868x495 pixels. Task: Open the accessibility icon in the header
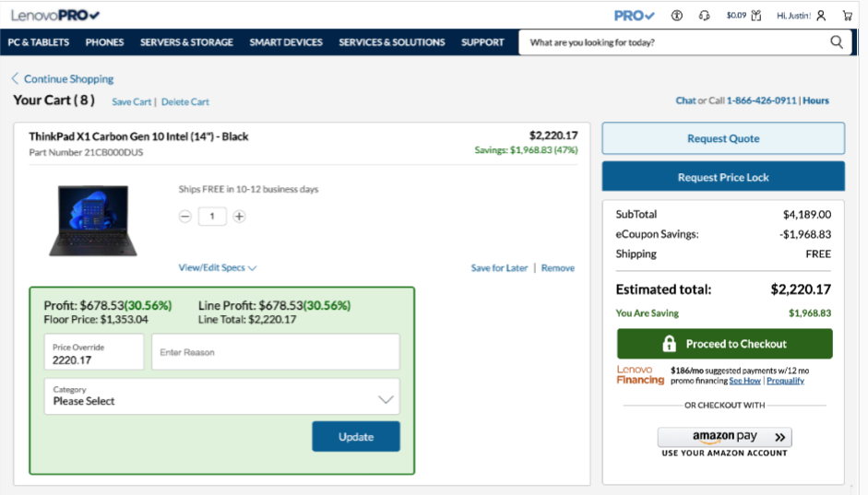(676, 16)
